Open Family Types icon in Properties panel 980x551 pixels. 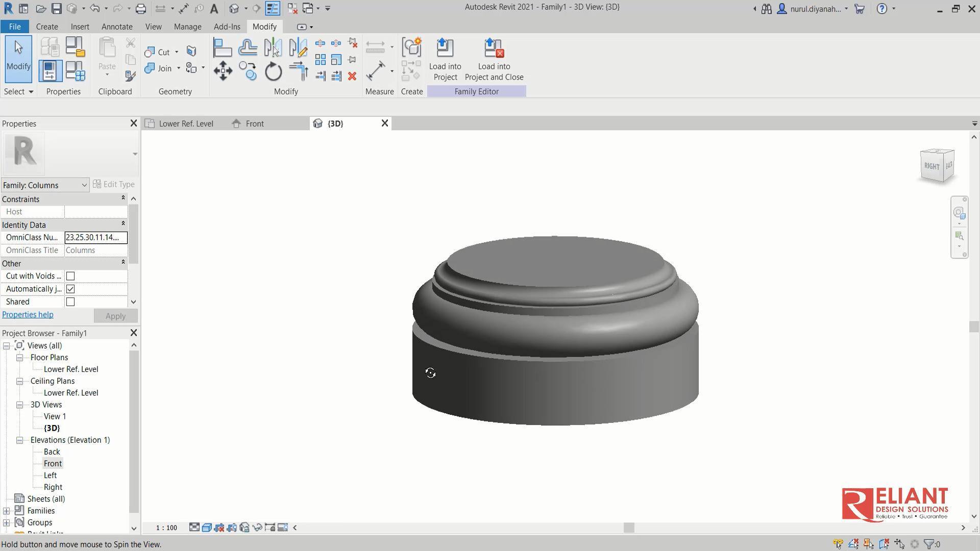click(x=76, y=71)
